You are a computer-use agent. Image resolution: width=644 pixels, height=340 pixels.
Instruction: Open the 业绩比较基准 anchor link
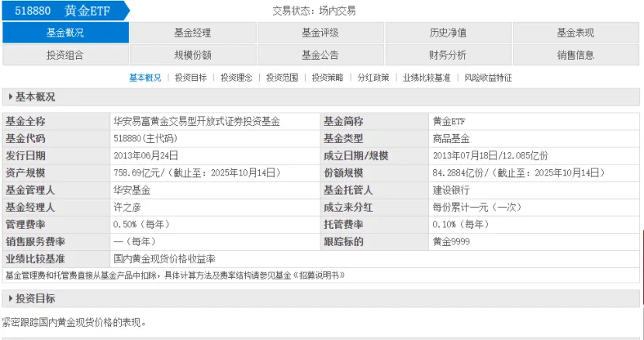pyautogui.click(x=427, y=78)
